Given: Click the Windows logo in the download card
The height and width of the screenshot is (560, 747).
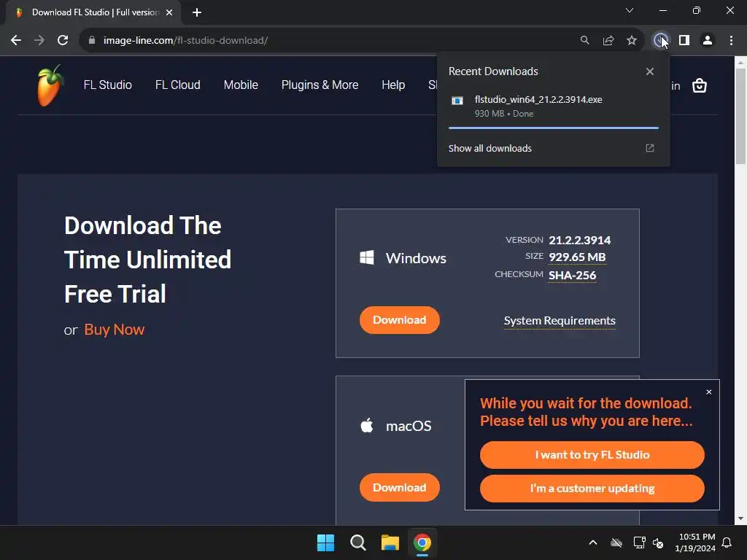Looking at the screenshot, I should [x=367, y=257].
